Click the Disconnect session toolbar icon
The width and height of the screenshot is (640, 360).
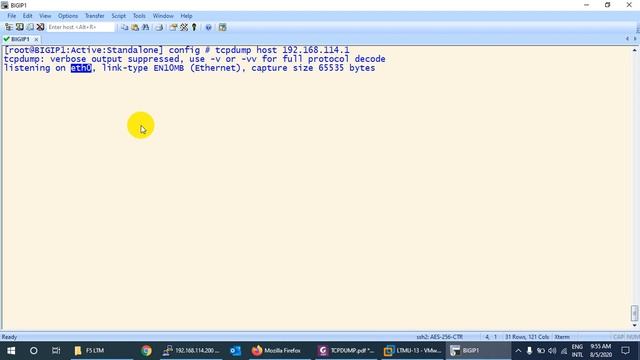[40, 27]
